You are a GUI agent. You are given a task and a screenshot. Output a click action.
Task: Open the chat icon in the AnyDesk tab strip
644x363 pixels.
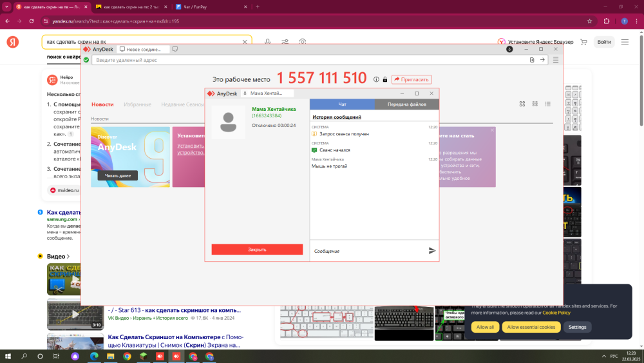[175, 49]
